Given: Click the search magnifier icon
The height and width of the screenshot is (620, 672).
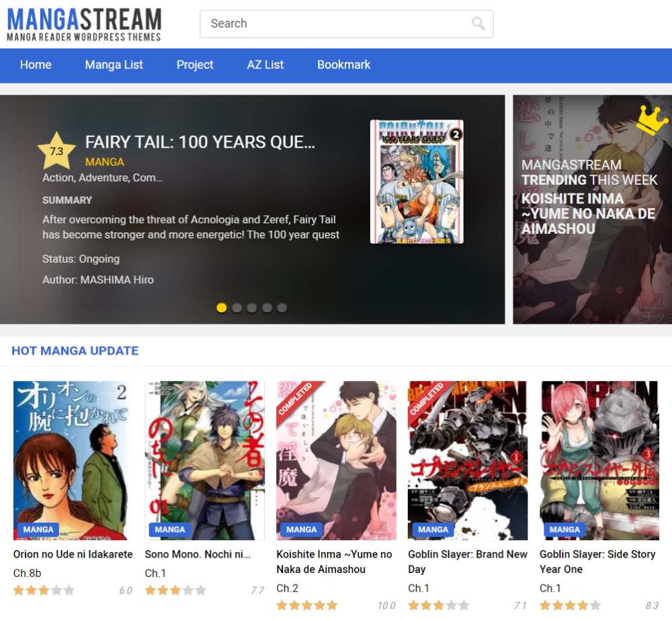Looking at the screenshot, I should click(x=478, y=24).
